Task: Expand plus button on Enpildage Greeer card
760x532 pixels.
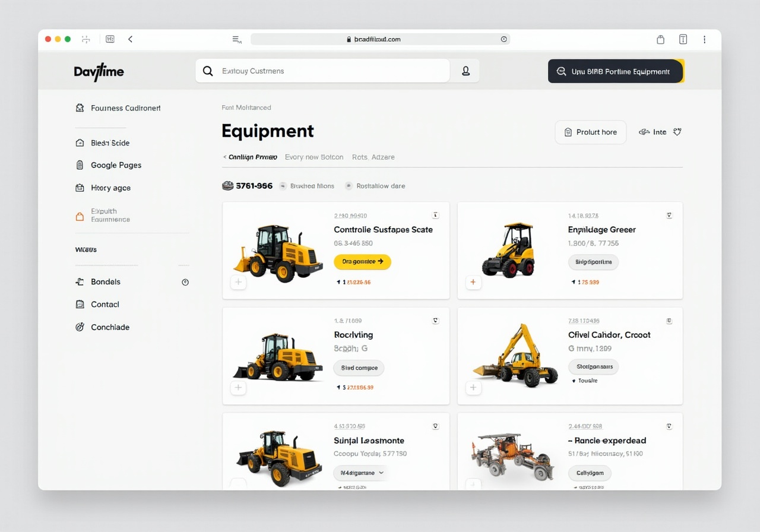Action: (x=473, y=283)
